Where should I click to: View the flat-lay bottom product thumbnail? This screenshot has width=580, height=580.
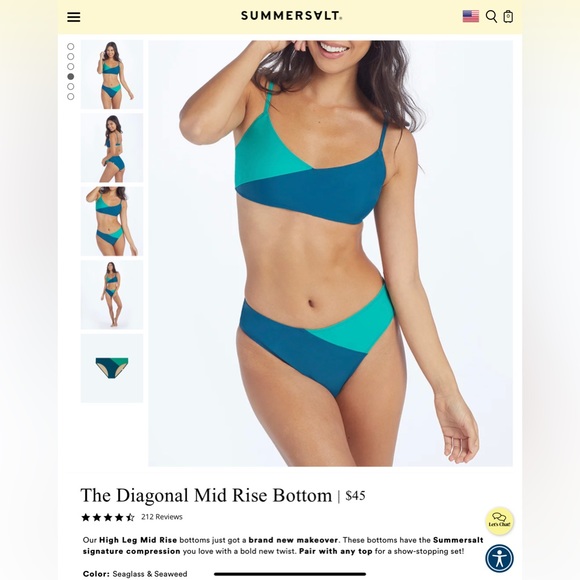pos(112,368)
